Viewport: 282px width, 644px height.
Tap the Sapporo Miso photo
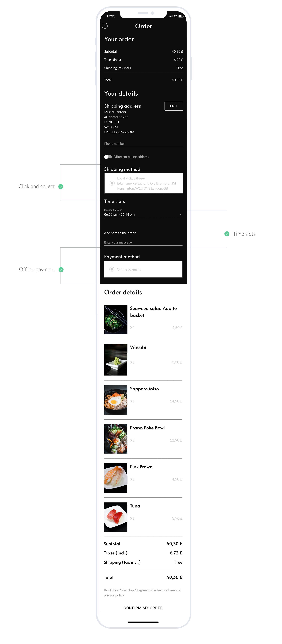(116, 400)
